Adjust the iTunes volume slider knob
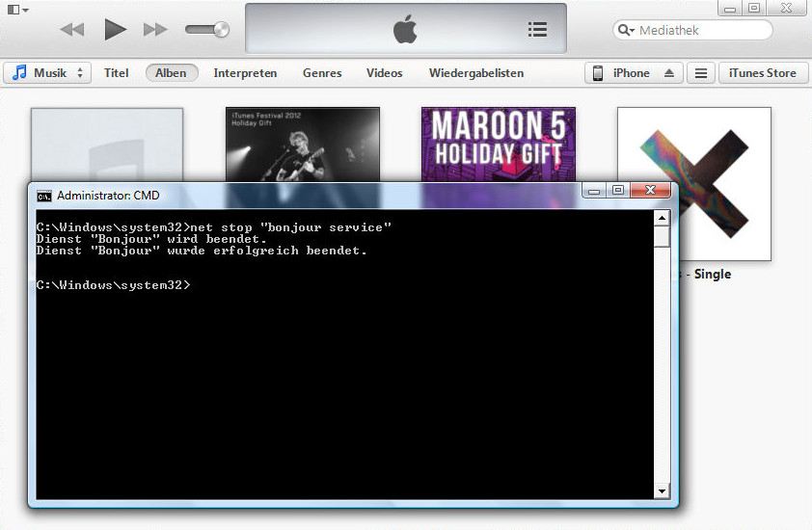This screenshot has width=812, height=530. [221, 30]
